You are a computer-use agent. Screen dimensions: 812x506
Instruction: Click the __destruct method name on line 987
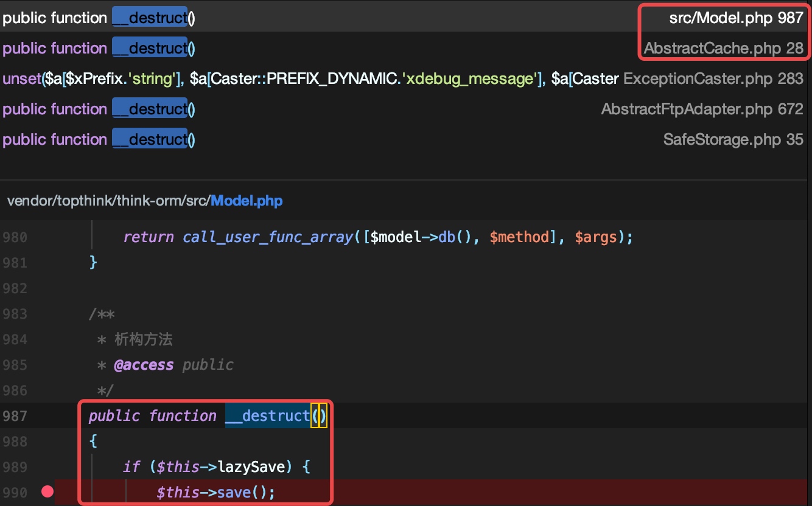click(x=267, y=416)
